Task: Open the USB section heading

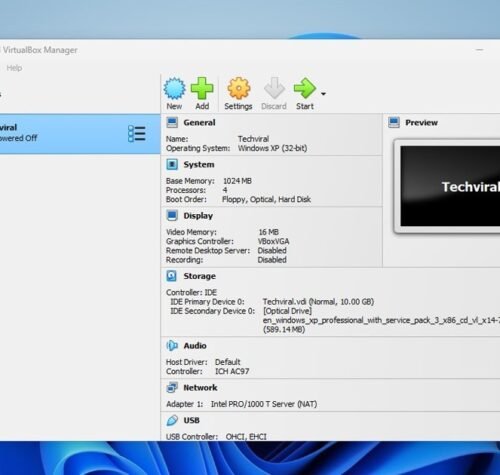Action: click(x=192, y=420)
